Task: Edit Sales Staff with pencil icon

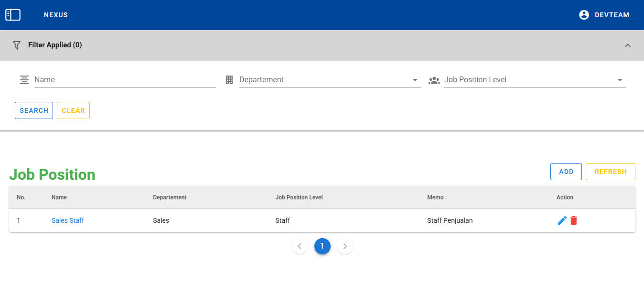Action: 562,220
